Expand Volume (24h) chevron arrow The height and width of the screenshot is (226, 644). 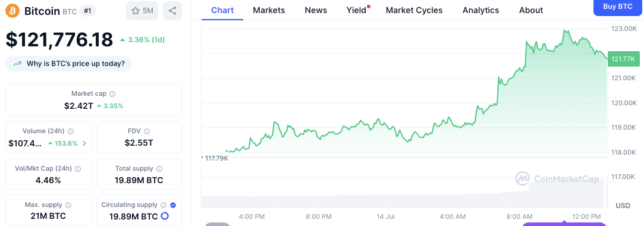tap(84, 143)
